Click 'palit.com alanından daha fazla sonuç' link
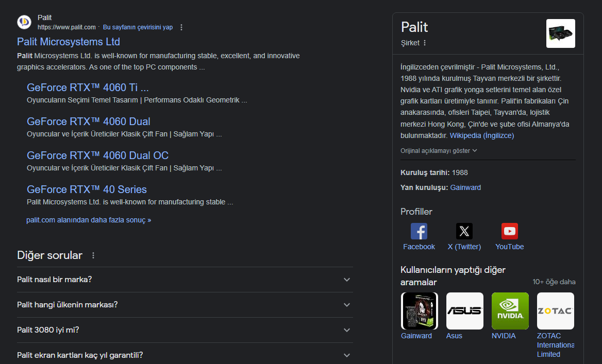The width and height of the screenshot is (602, 364). click(x=89, y=220)
